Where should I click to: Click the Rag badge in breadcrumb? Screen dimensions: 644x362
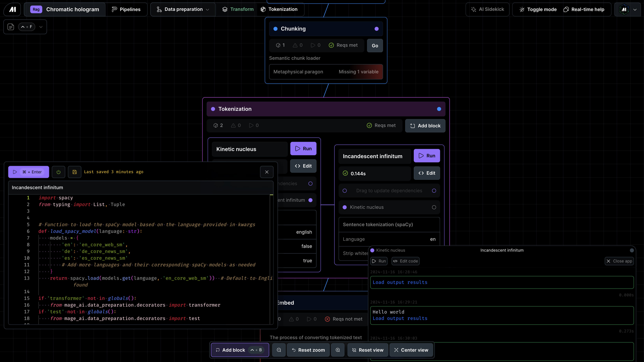coord(36,9)
